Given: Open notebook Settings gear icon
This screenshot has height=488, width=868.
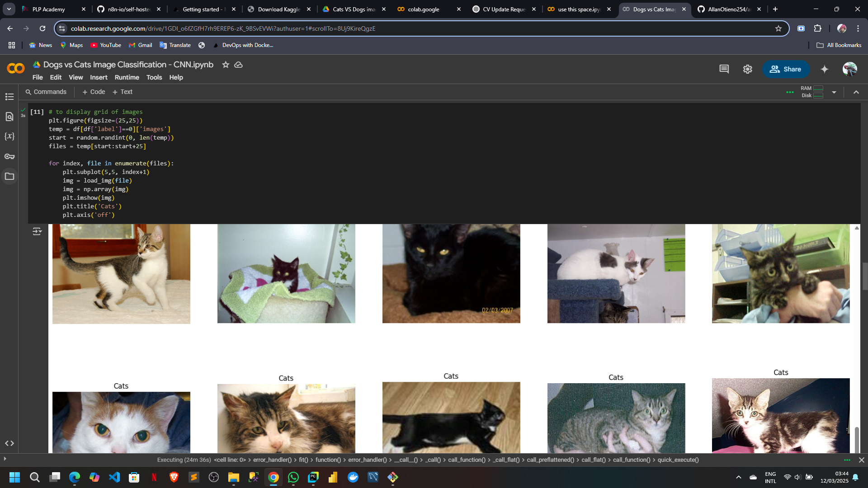Looking at the screenshot, I should (x=747, y=69).
